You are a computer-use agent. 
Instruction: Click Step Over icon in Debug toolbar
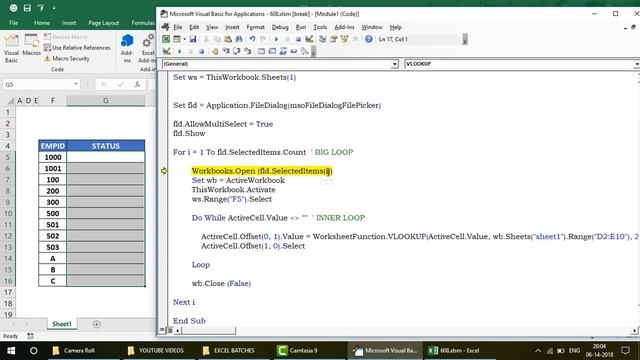pyautogui.click(x=237, y=51)
